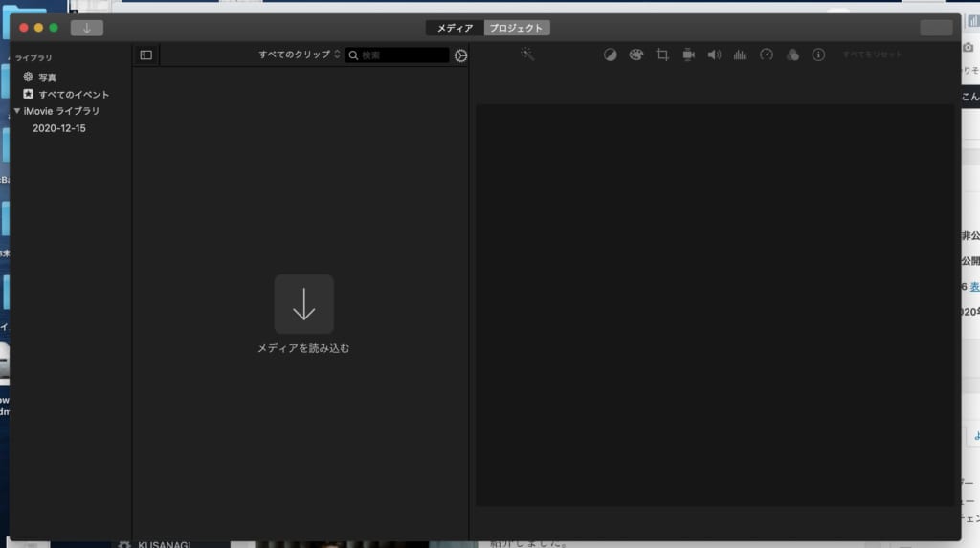The width and height of the screenshot is (980, 548).
Task: Click the magic wand auto-enhance icon
Action: click(527, 55)
